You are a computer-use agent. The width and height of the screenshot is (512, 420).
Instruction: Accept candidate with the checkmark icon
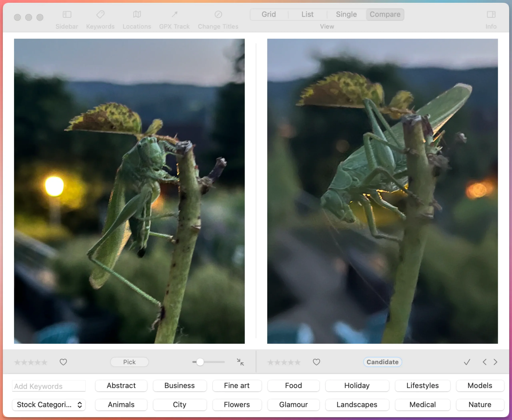coord(467,362)
